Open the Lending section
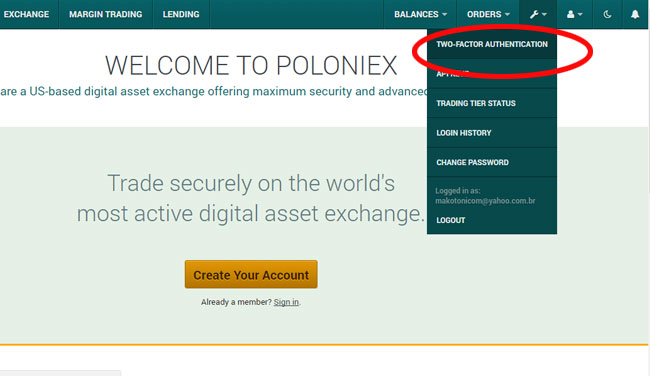Viewport: 650px width, 376px height. click(181, 15)
